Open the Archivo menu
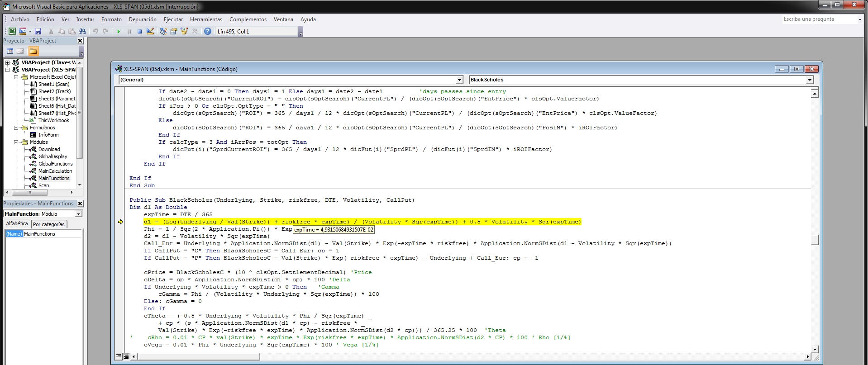The image size is (868, 365). pos(20,19)
